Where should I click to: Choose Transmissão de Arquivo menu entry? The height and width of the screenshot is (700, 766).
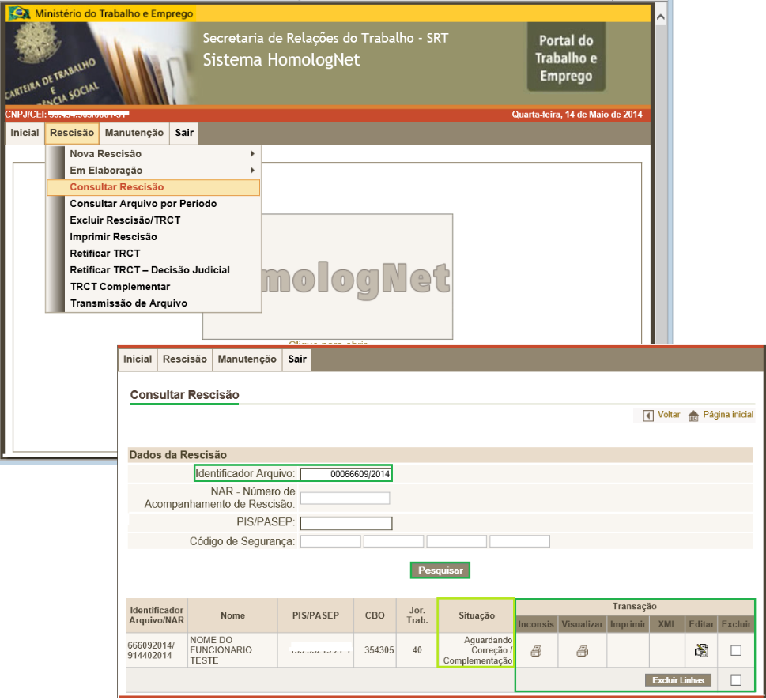pyautogui.click(x=129, y=303)
